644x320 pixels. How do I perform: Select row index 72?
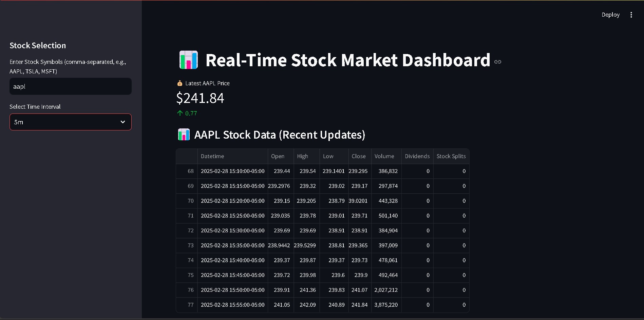187,231
